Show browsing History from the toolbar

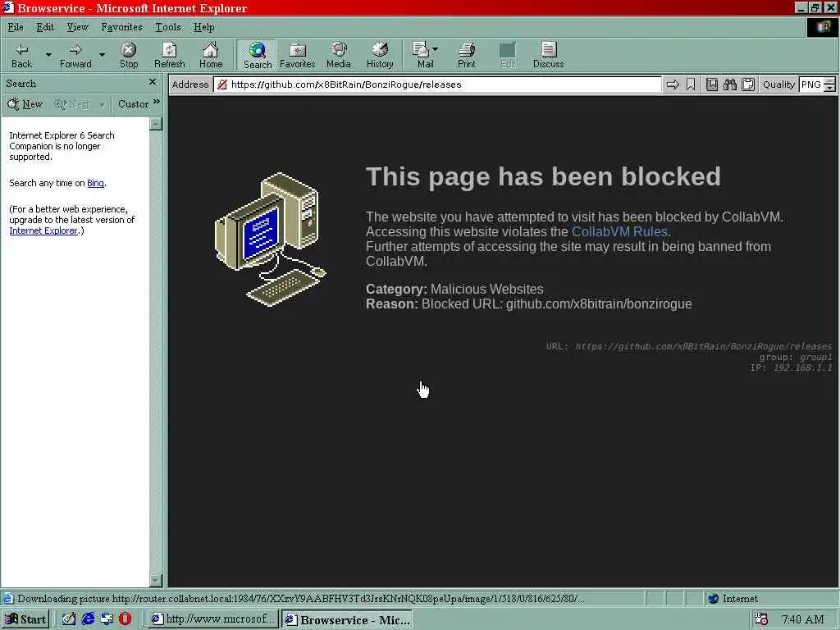click(x=380, y=55)
